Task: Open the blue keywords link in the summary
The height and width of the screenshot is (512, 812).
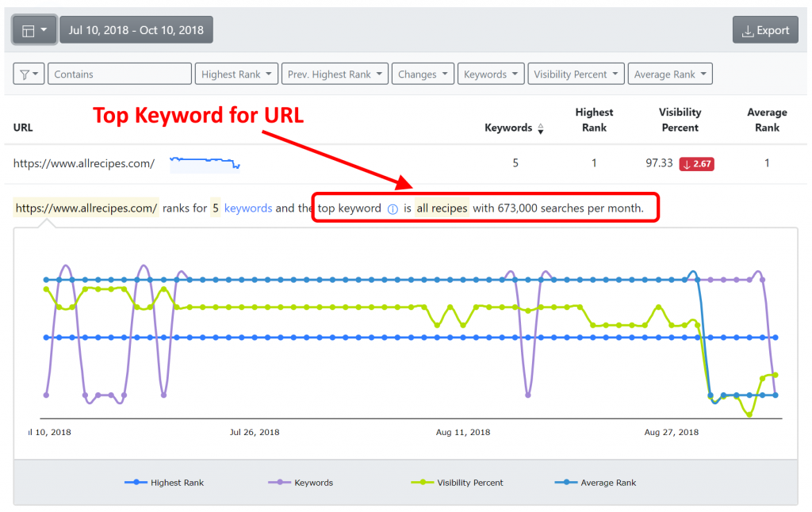Action: click(248, 208)
